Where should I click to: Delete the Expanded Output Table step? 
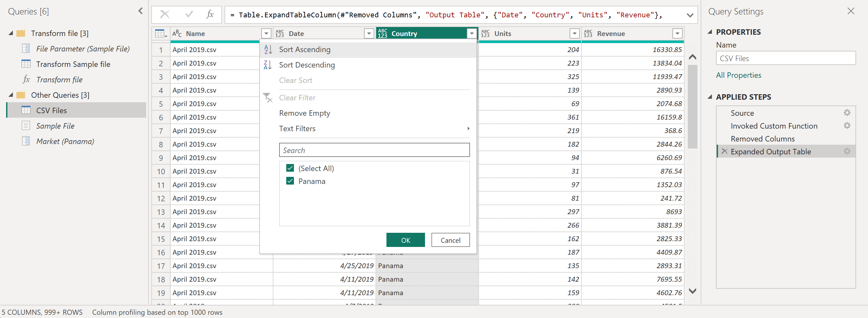(x=724, y=151)
